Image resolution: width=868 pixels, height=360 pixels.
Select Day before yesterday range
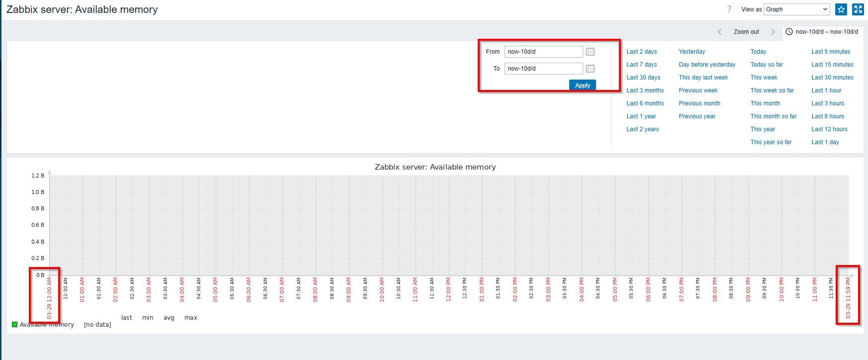pyautogui.click(x=707, y=65)
